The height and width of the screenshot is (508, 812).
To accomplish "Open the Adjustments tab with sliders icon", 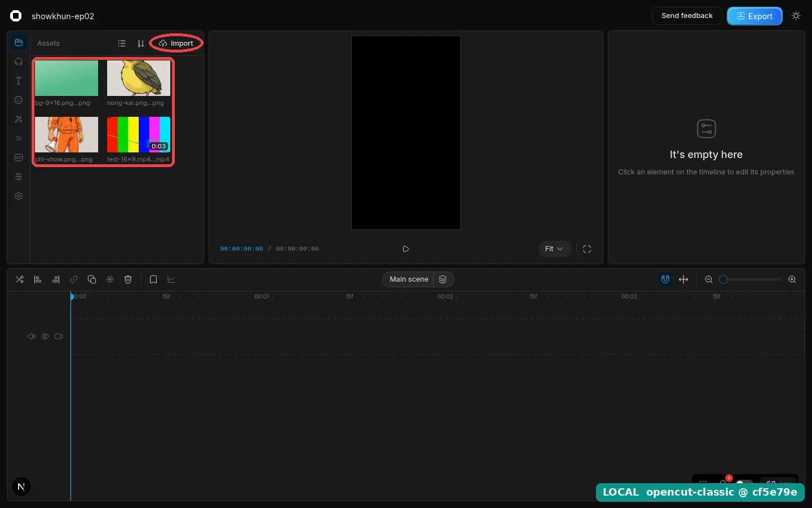I will [x=19, y=177].
